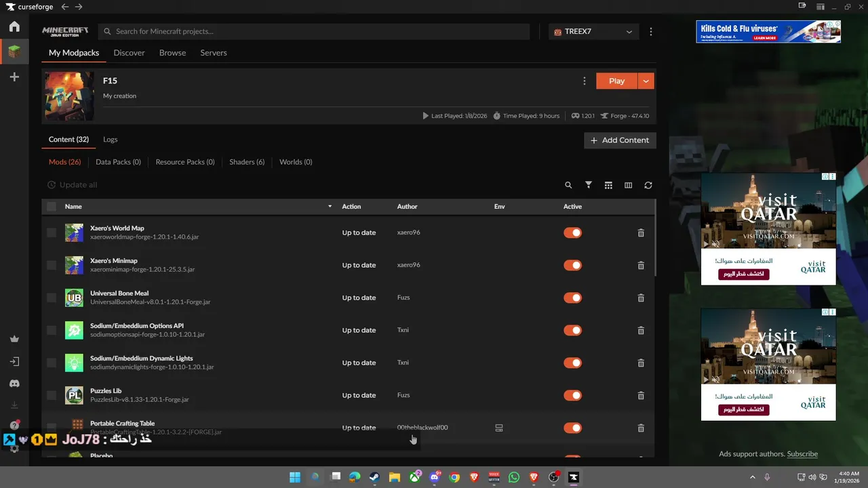The width and height of the screenshot is (868, 488).
Task: Click the back navigation arrow in title bar
Action: click(x=65, y=7)
